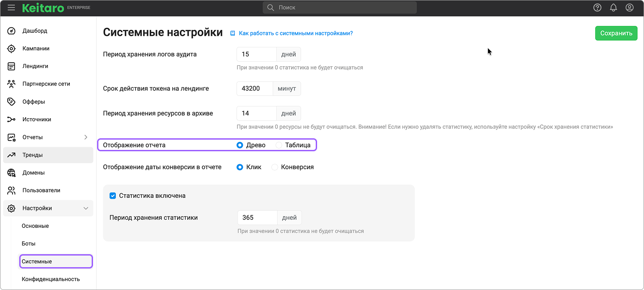Click the Domains globe icon
This screenshot has width=644, height=290.
[x=12, y=173]
